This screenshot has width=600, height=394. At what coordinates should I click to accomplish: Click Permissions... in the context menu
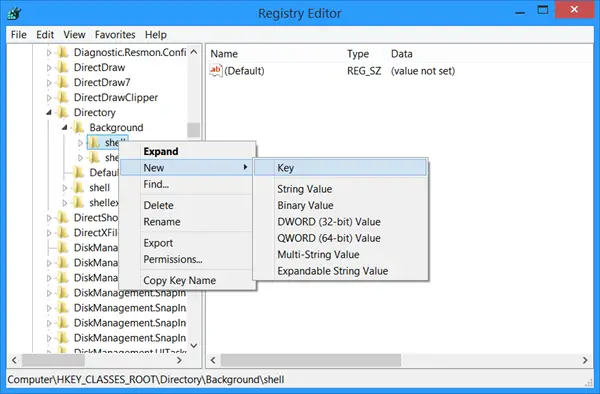[x=173, y=259]
